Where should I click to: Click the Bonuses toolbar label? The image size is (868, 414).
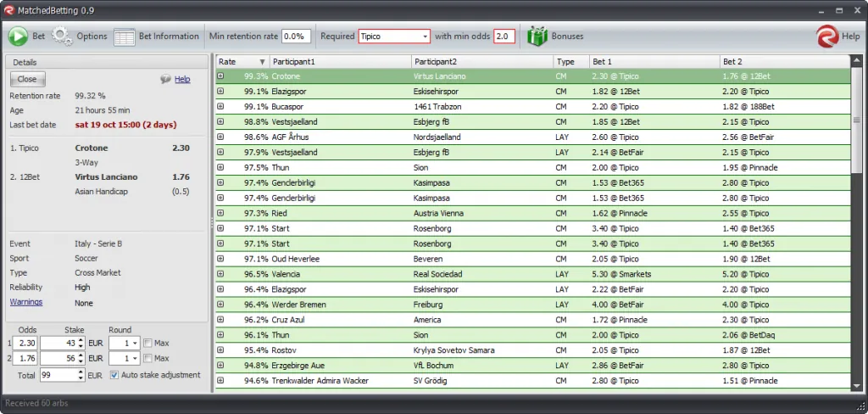pos(567,36)
